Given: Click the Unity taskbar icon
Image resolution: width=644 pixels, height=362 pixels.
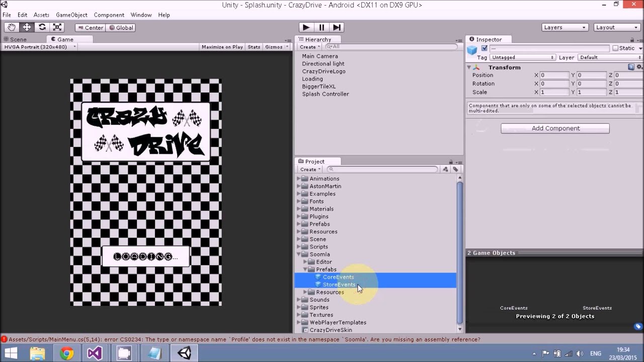Looking at the screenshot, I should pos(184,353).
